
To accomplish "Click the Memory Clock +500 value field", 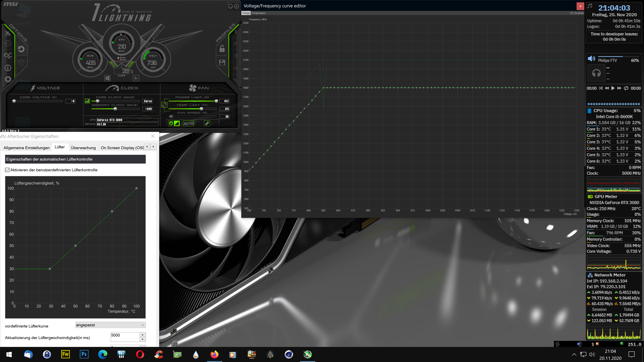I will (148, 109).
